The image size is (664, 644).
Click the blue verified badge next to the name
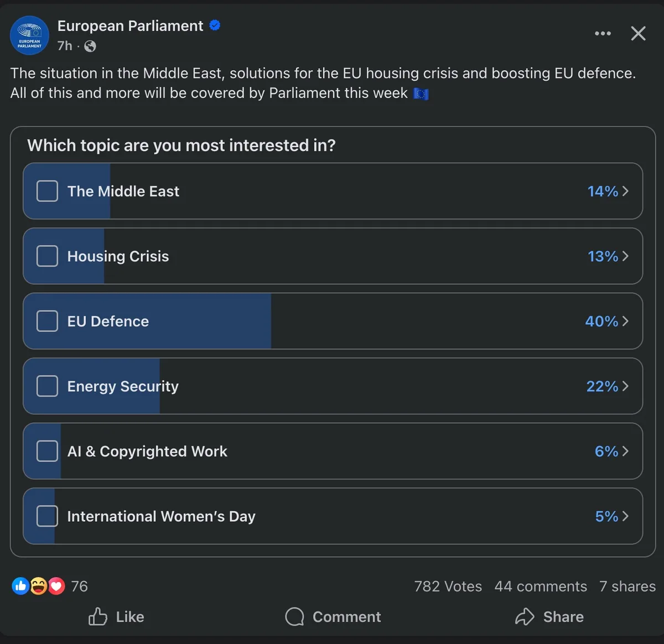[215, 24]
